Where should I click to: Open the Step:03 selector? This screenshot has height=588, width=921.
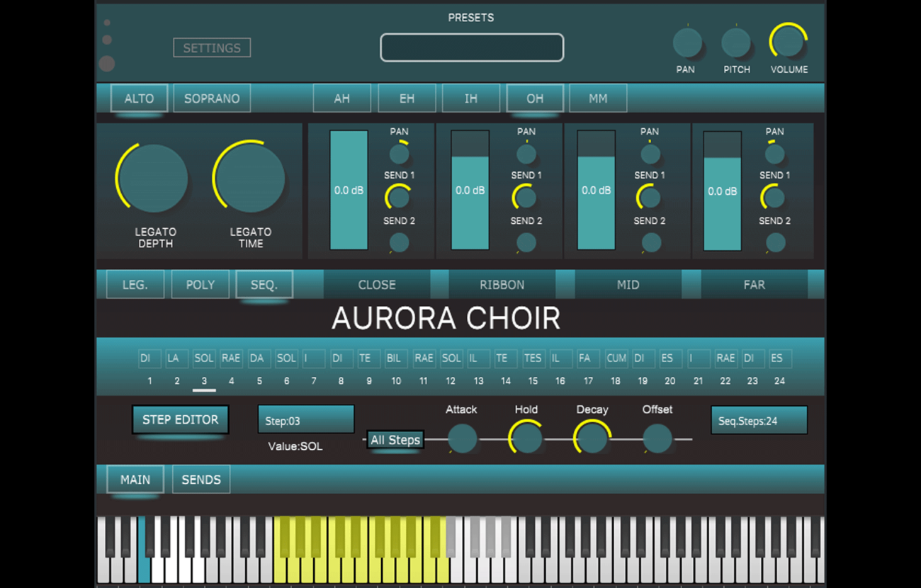(305, 420)
